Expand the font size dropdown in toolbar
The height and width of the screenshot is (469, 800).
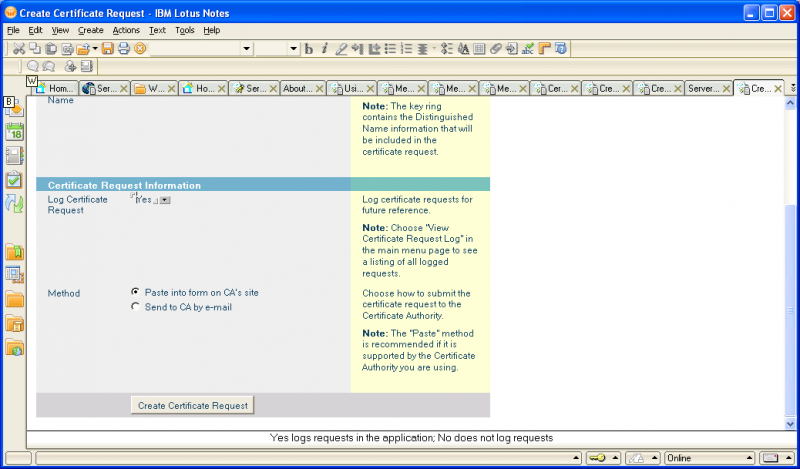click(x=293, y=48)
